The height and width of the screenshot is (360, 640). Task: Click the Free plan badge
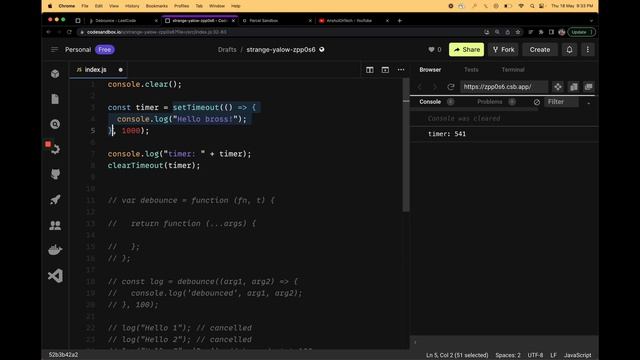104,49
